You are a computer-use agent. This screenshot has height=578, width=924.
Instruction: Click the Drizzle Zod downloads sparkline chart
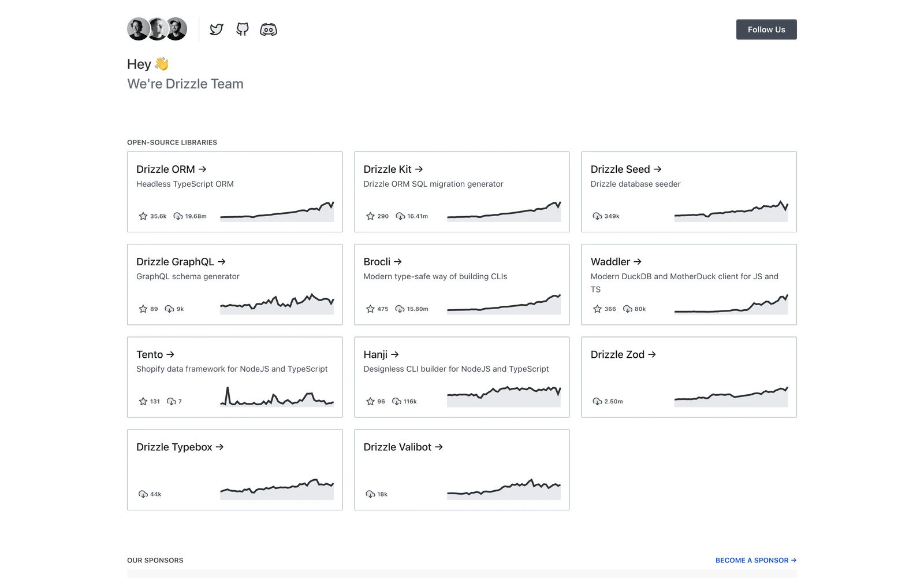[731, 396]
